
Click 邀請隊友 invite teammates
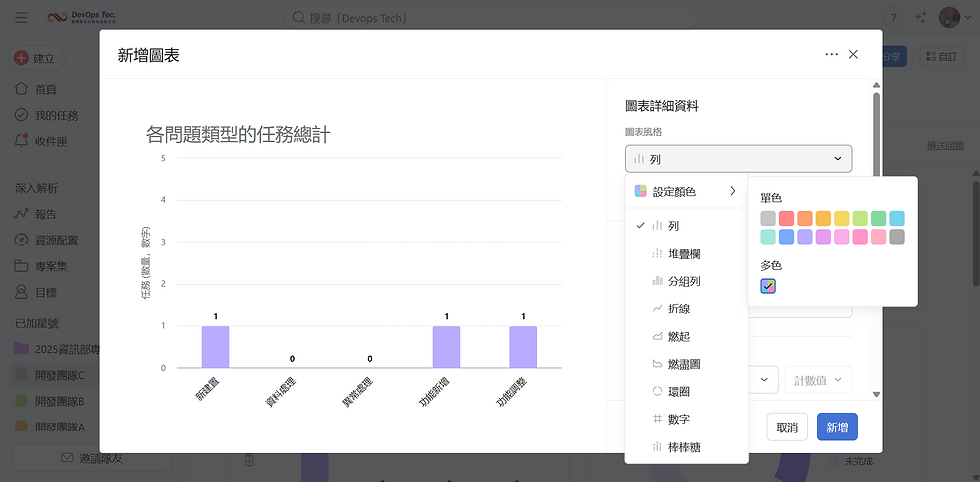pos(92,458)
